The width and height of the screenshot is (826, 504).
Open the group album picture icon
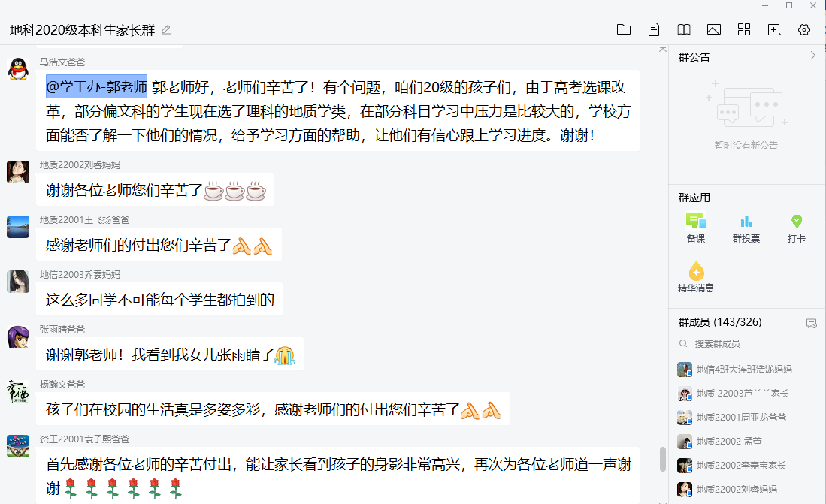[714, 29]
